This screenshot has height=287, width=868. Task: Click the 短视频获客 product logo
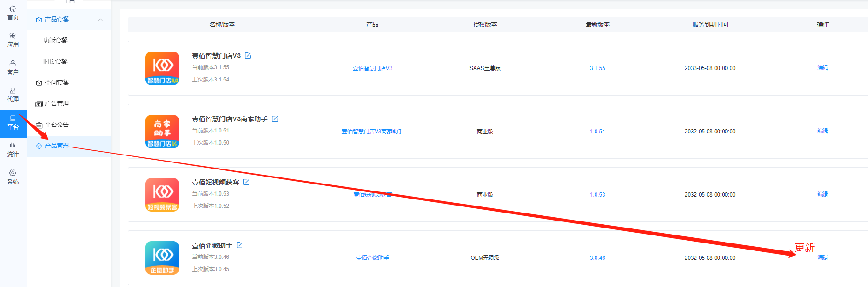(x=162, y=195)
